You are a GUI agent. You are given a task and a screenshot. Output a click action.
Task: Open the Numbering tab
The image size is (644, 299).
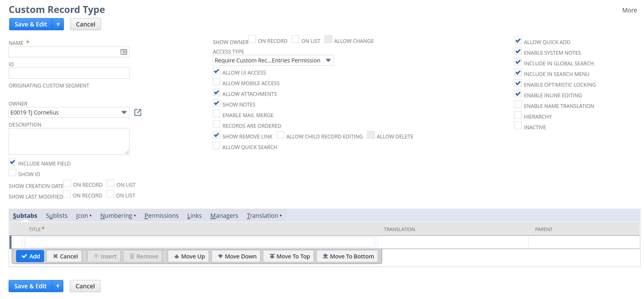(116, 216)
